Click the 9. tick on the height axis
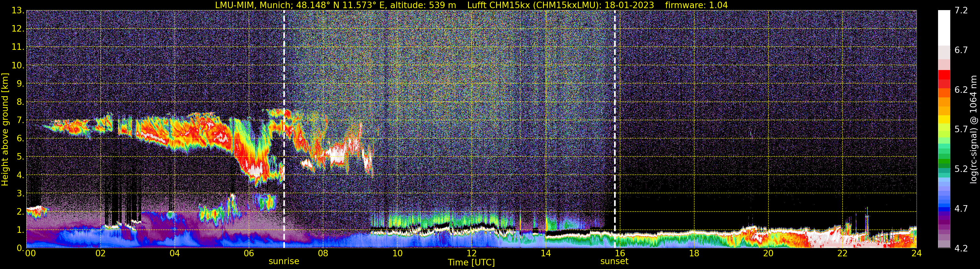The width and height of the screenshot is (980, 269). [x=20, y=83]
